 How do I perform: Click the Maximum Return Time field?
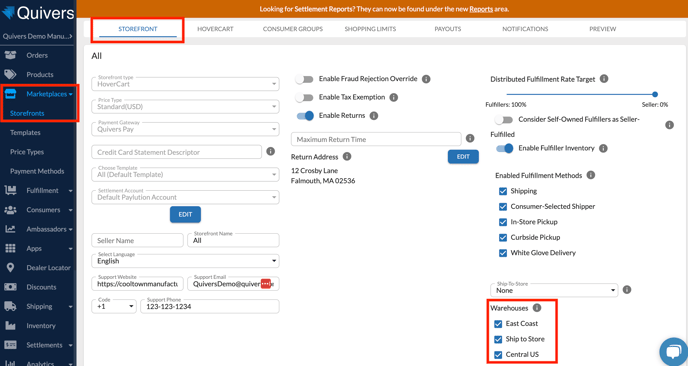(x=376, y=139)
